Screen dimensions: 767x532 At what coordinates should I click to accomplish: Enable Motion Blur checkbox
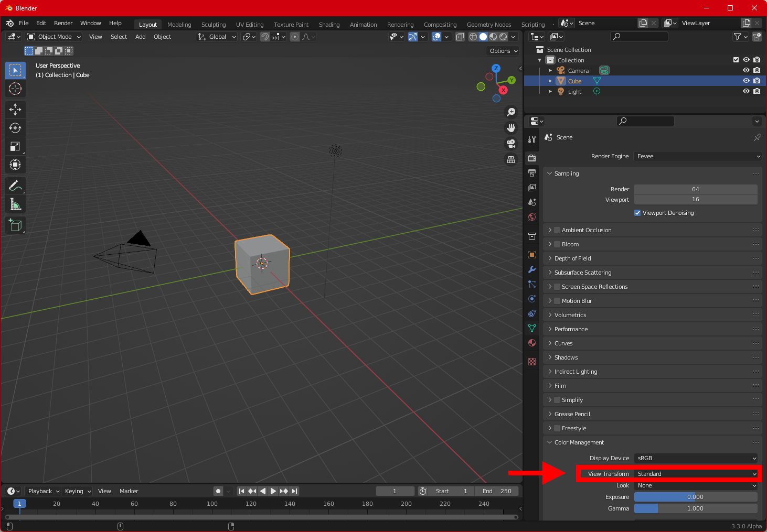tap(557, 301)
